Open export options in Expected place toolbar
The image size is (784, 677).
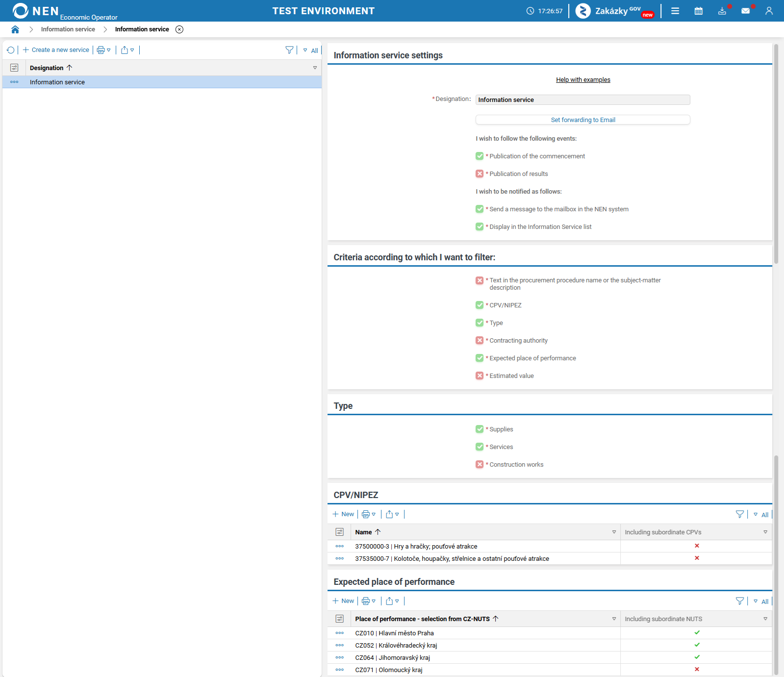(x=392, y=601)
